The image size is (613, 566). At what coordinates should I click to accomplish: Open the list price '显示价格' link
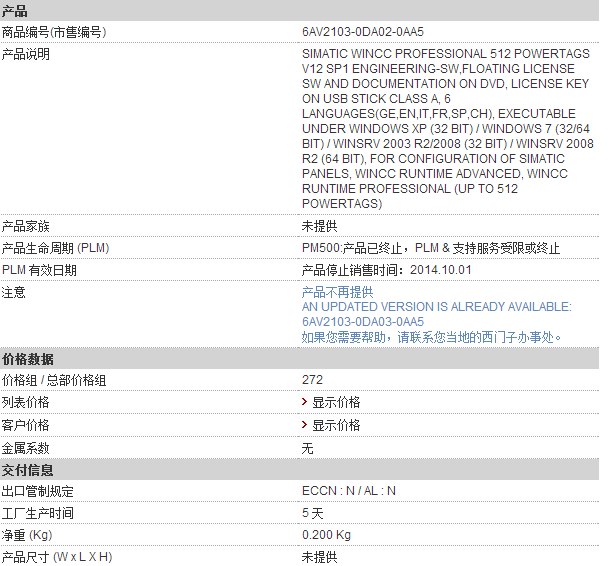pos(336,402)
